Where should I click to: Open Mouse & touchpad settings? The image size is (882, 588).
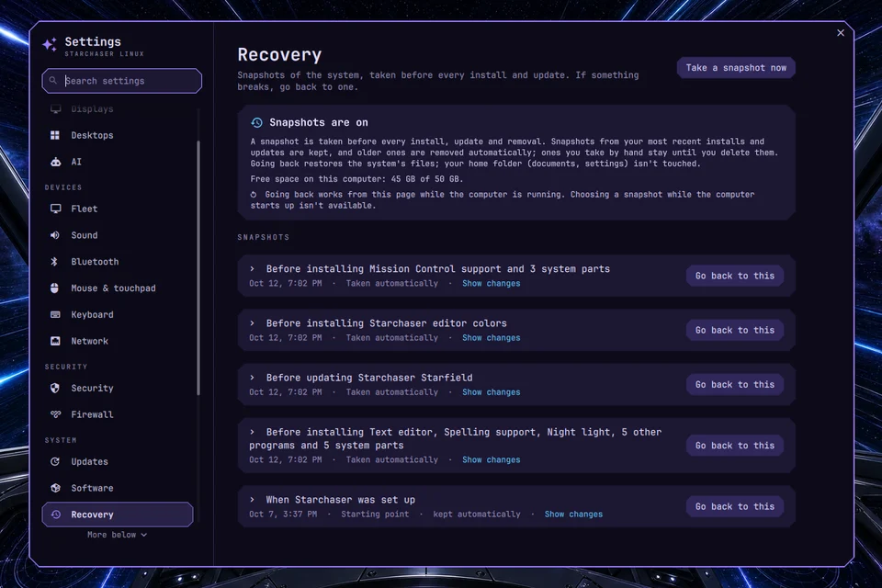[x=117, y=288]
